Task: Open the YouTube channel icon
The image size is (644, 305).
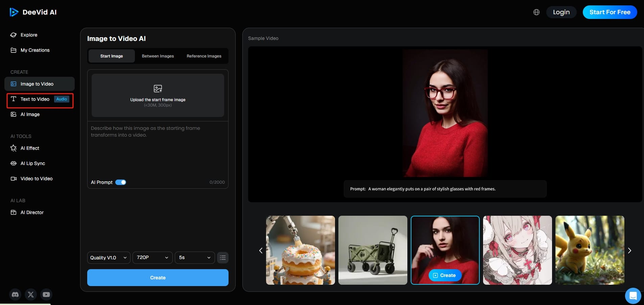Action: coord(46,295)
